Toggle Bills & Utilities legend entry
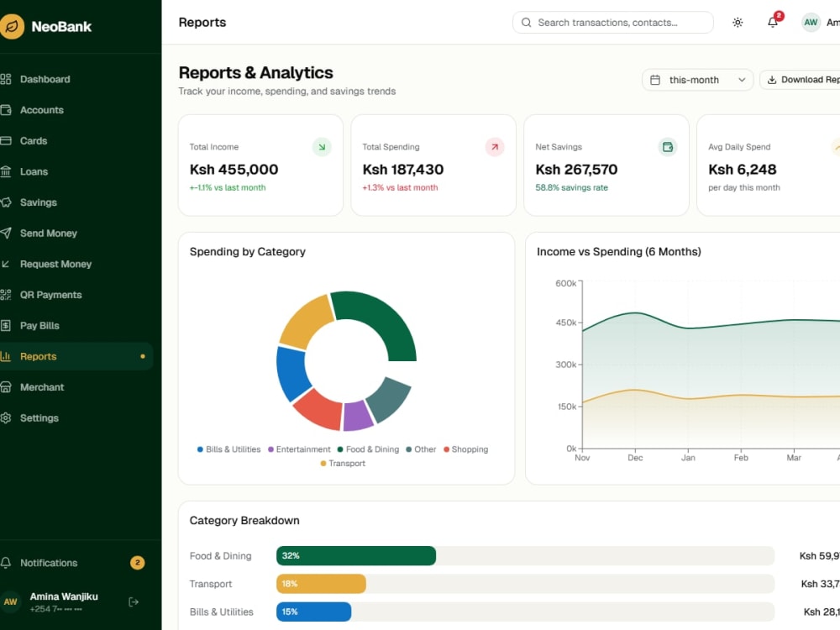Image resolution: width=840 pixels, height=630 pixels. pos(228,449)
